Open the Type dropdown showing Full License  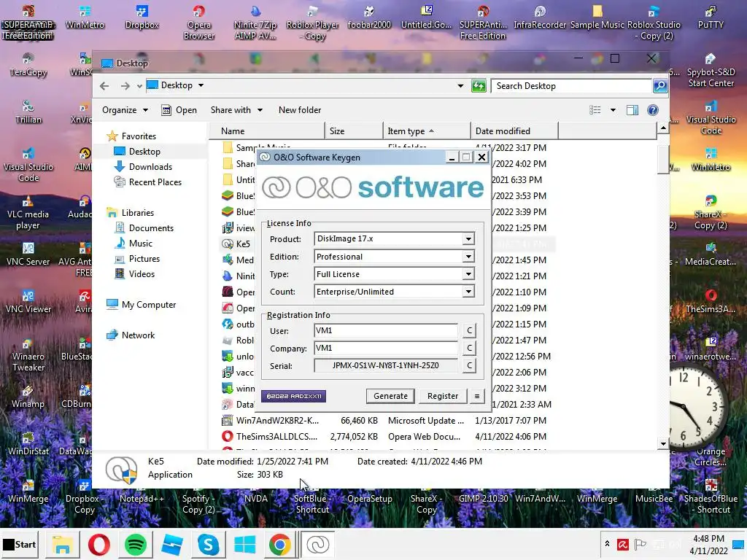pyautogui.click(x=468, y=274)
